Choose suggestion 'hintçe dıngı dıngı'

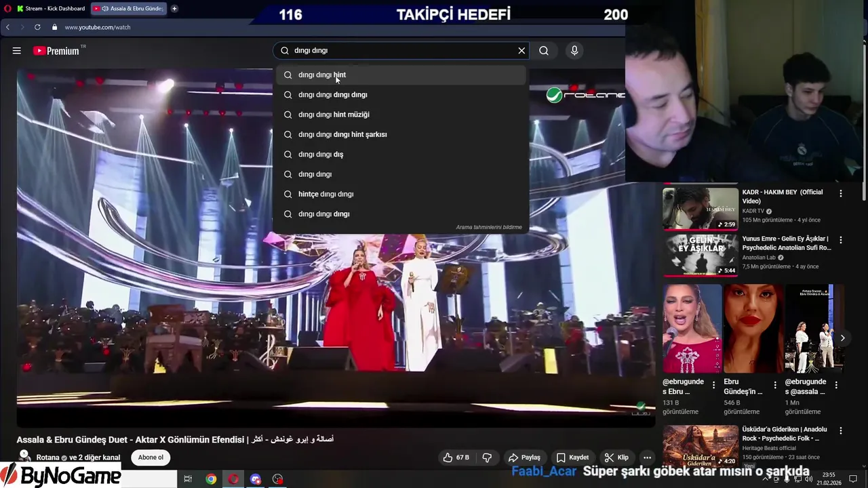point(401,194)
